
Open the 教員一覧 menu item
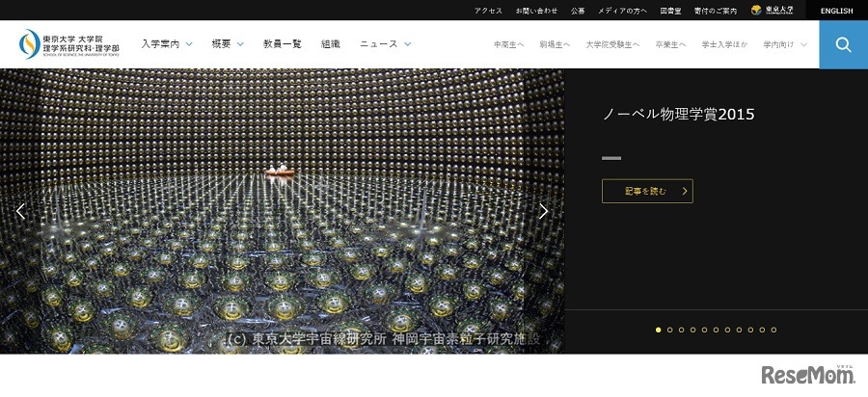click(283, 44)
